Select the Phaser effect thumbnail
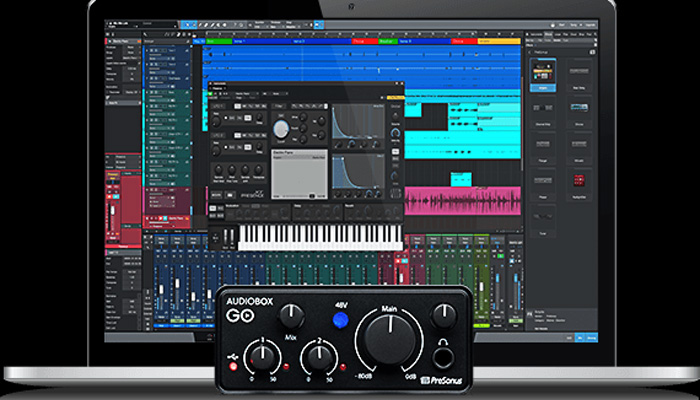The image size is (700, 400). pyautogui.click(x=543, y=184)
